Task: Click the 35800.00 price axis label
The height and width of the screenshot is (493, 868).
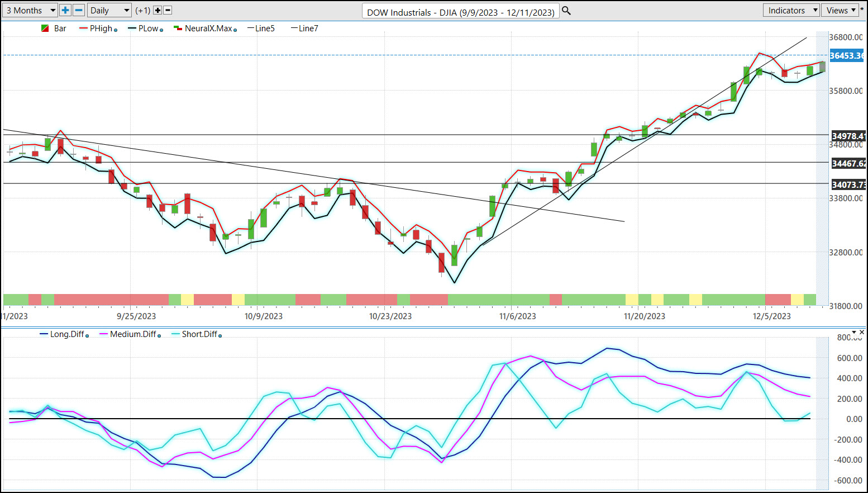Action: [846, 91]
